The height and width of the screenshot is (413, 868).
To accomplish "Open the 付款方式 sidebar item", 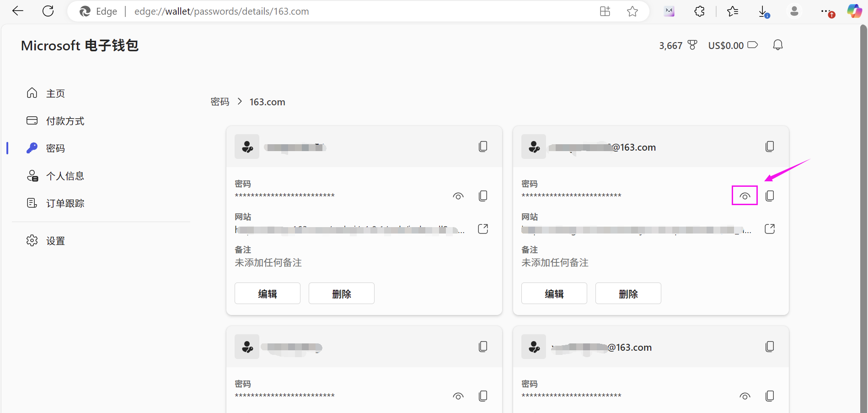I will [65, 121].
